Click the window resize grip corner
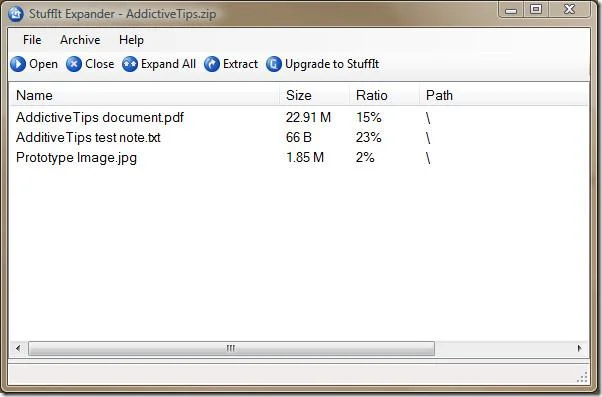This screenshot has width=602, height=397. pos(582,377)
